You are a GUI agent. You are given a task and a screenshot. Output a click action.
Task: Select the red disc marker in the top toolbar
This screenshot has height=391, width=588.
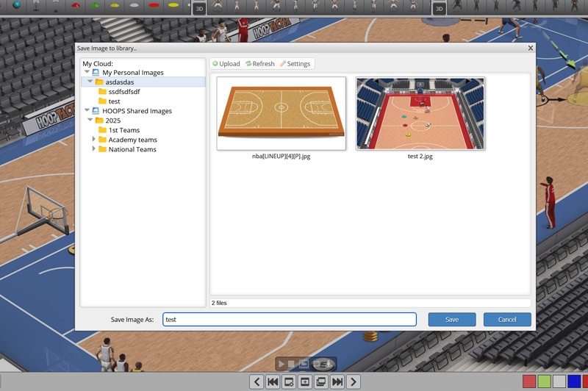point(154,6)
